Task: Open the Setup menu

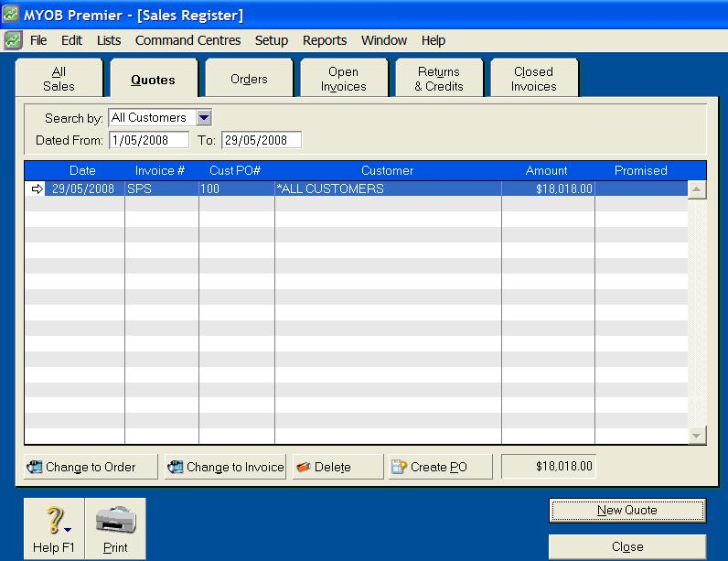Action: click(271, 40)
